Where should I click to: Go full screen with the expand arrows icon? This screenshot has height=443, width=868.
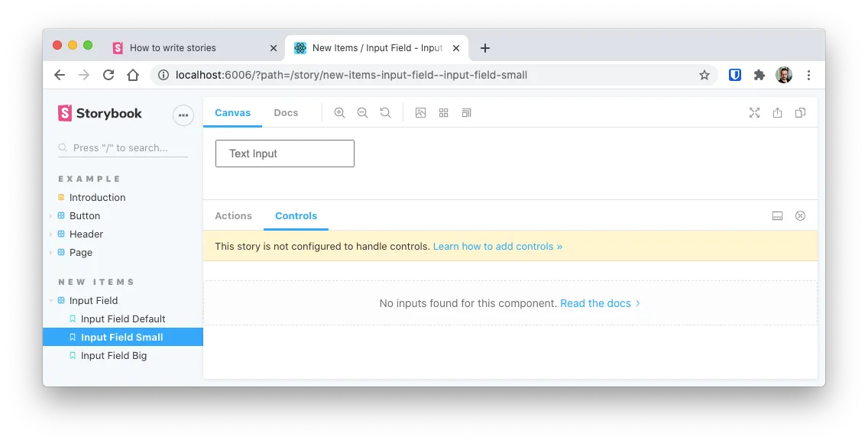[x=754, y=113]
